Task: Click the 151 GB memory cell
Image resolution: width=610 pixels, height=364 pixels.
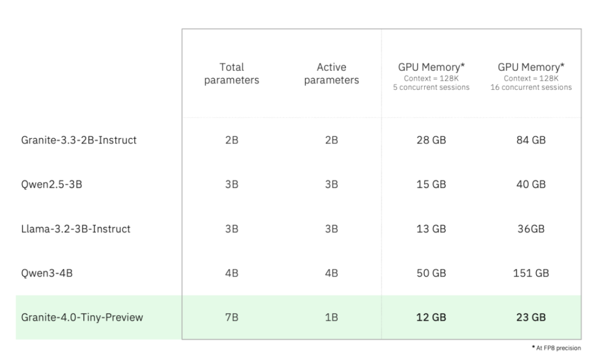Action: coord(531,273)
